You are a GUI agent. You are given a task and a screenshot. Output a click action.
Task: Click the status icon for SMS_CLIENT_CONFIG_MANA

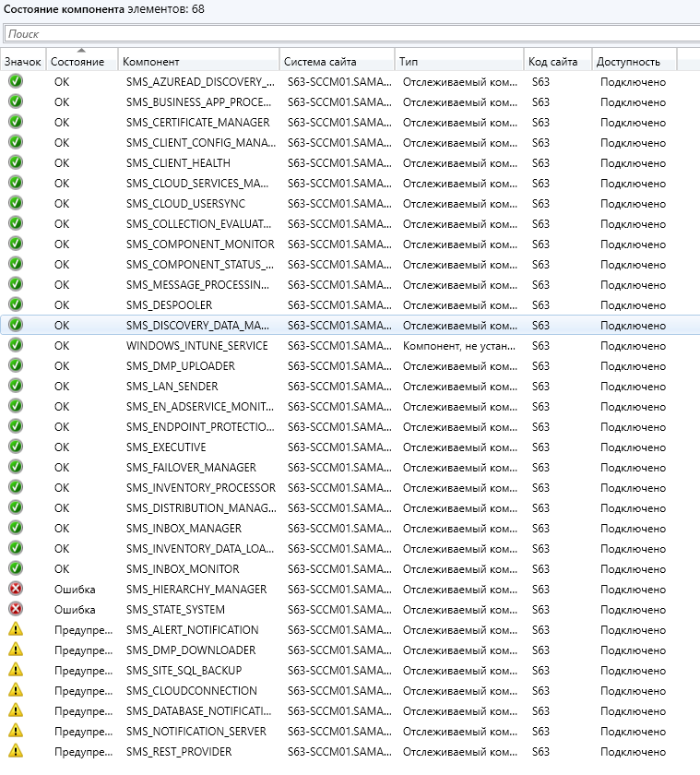coord(16,142)
